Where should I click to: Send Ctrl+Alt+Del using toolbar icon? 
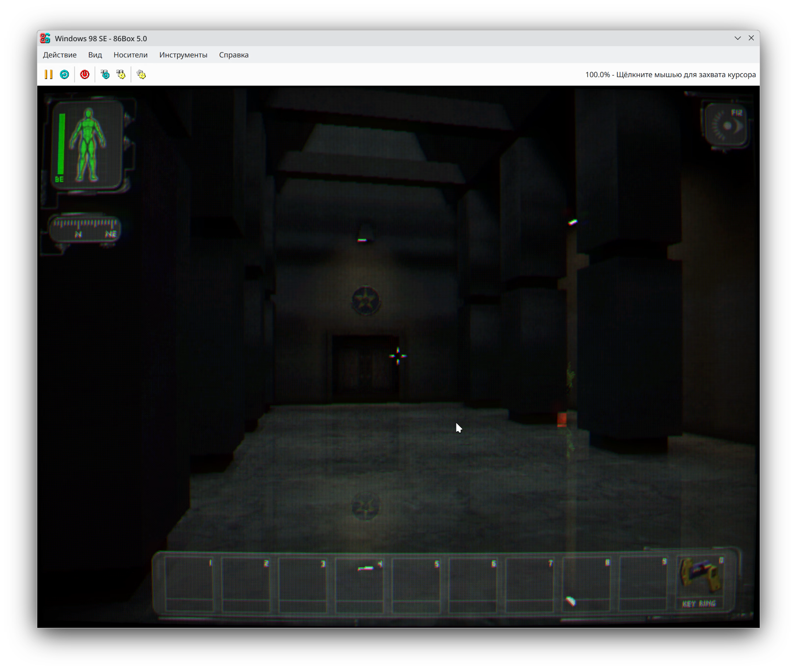coord(105,74)
